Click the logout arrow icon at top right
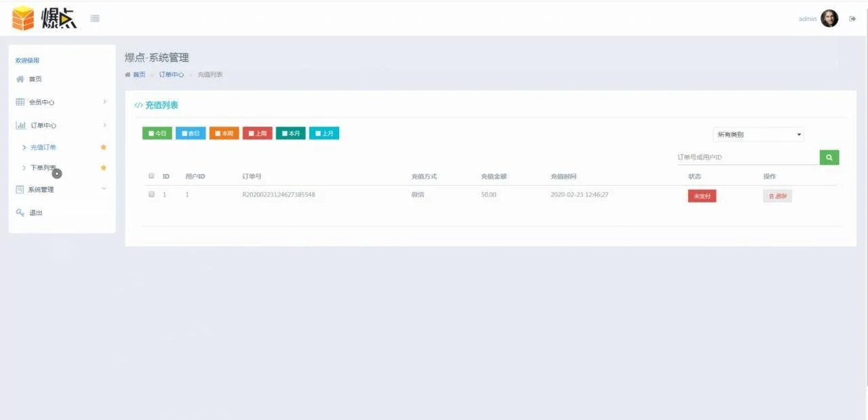The width and height of the screenshot is (868, 420). 852,19
